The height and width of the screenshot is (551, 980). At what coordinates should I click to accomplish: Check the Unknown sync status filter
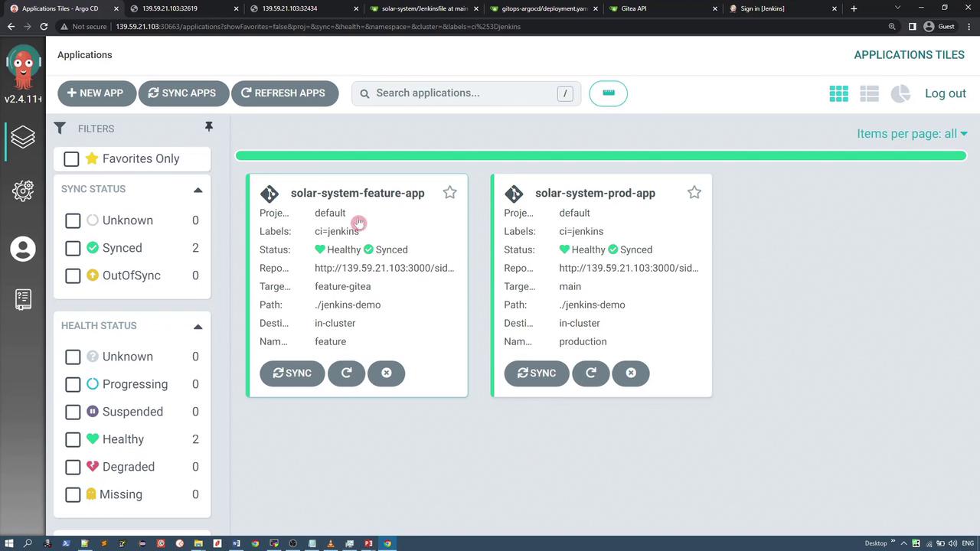(73, 220)
